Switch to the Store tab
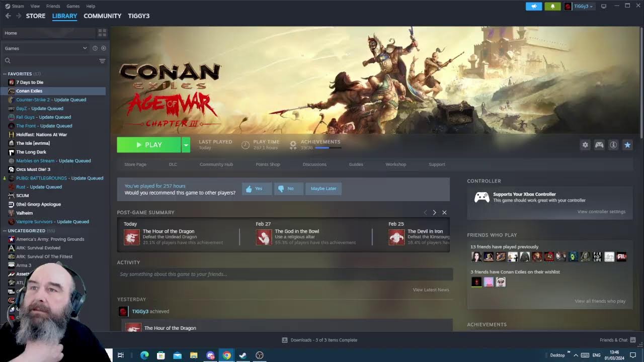 (x=36, y=16)
